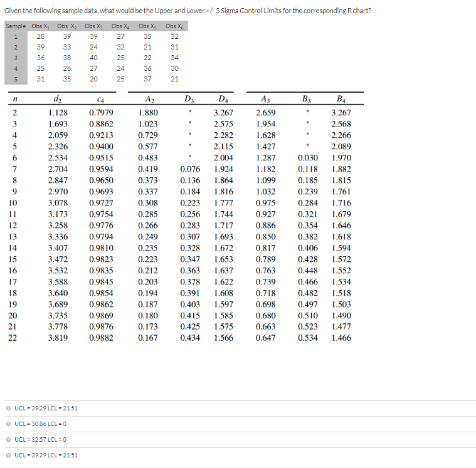Click A2 value 0.729
Image resolution: width=476 pixels, height=468 pixels.
[148, 135]
